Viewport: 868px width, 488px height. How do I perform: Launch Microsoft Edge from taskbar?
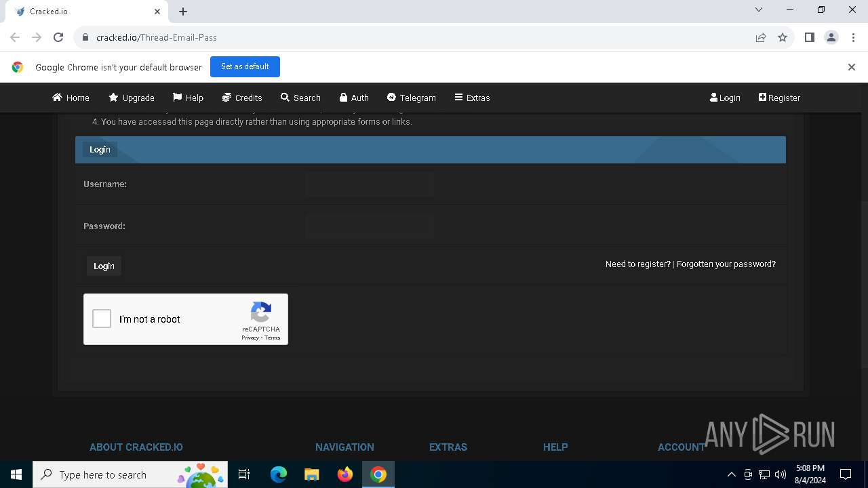coord(279,474)
